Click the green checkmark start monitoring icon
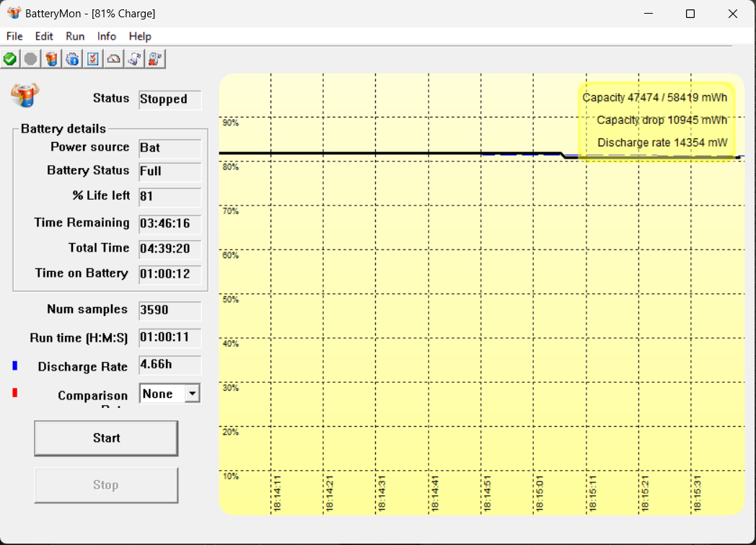756x545 pixels. point(10,59)
